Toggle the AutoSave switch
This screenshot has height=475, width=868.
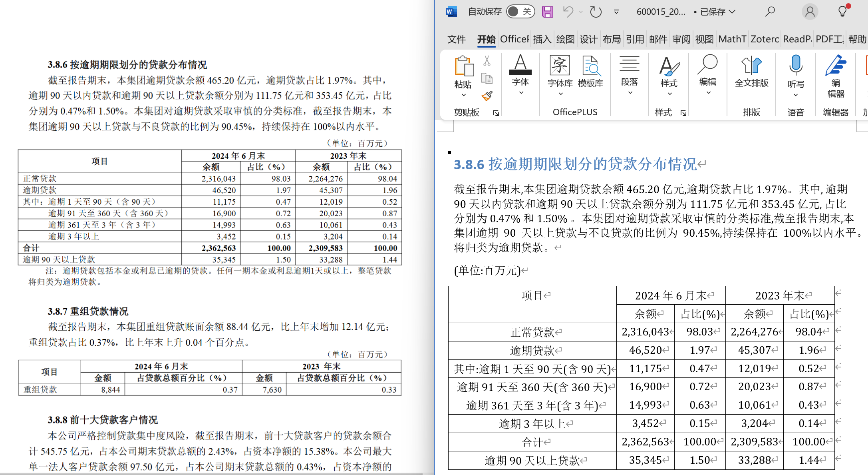[520, 12]
